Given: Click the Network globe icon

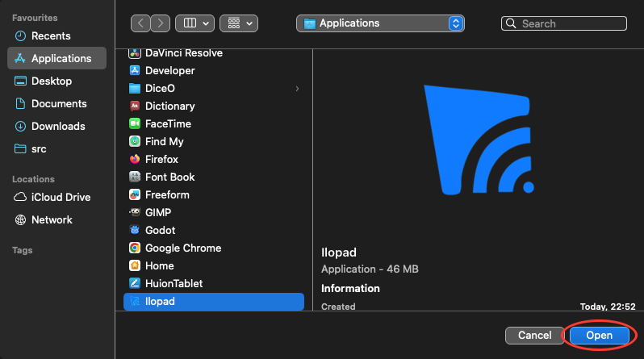Looking at the screenshot, I should (x=20, y=219).
